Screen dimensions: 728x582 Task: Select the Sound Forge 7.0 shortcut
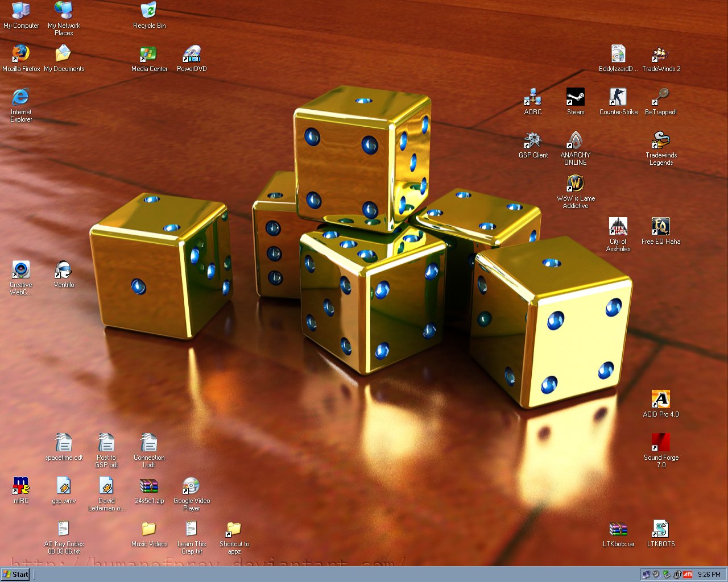click(x=661, y=443)
